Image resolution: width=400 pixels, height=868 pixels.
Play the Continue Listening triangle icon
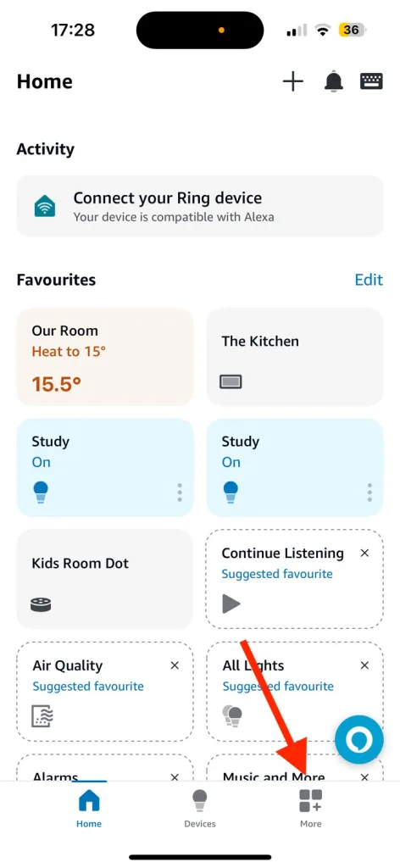click(x=231, y=604)
